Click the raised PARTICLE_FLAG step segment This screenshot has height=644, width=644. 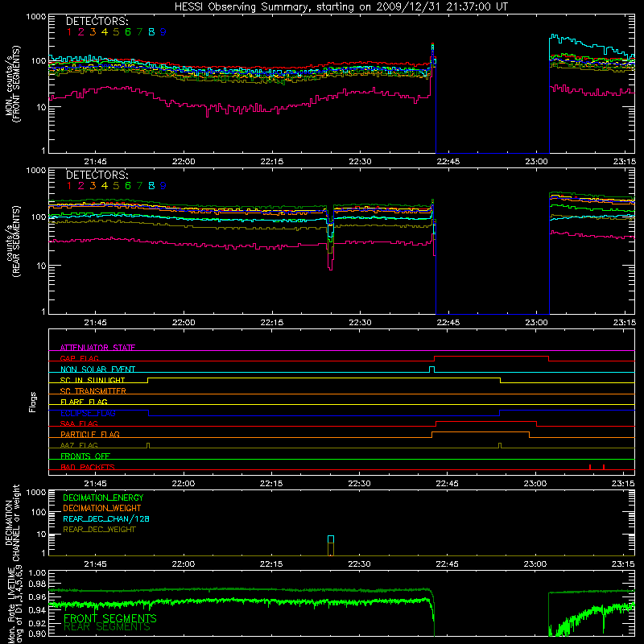[x=481, y=432]
